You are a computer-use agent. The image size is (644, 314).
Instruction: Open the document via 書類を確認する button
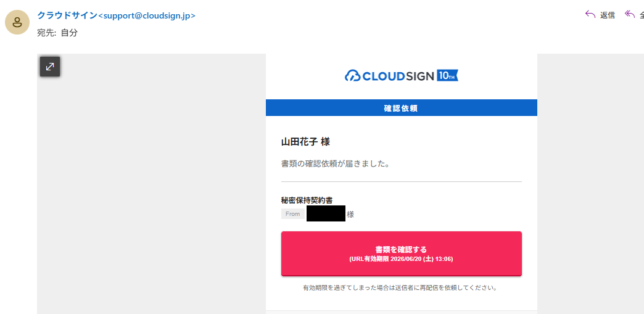[x=402, y=254]
